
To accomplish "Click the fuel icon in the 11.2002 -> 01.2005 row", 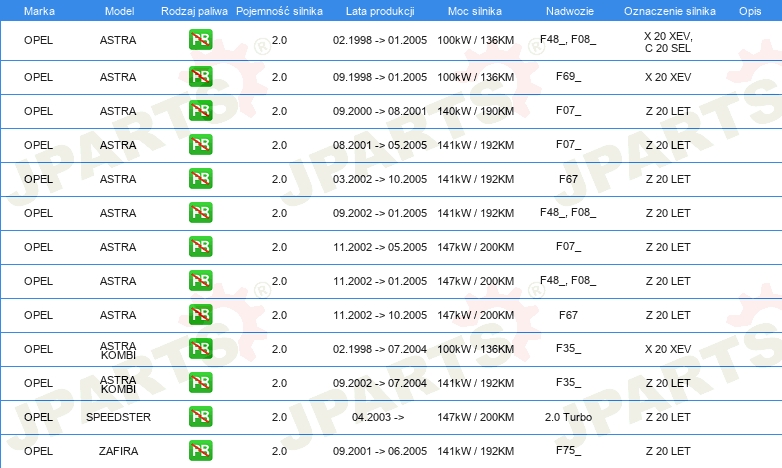I will click(x=200, y=280).
